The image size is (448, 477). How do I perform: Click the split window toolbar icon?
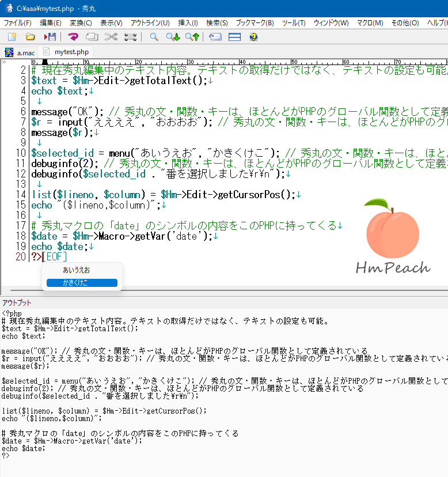[234, 37]
